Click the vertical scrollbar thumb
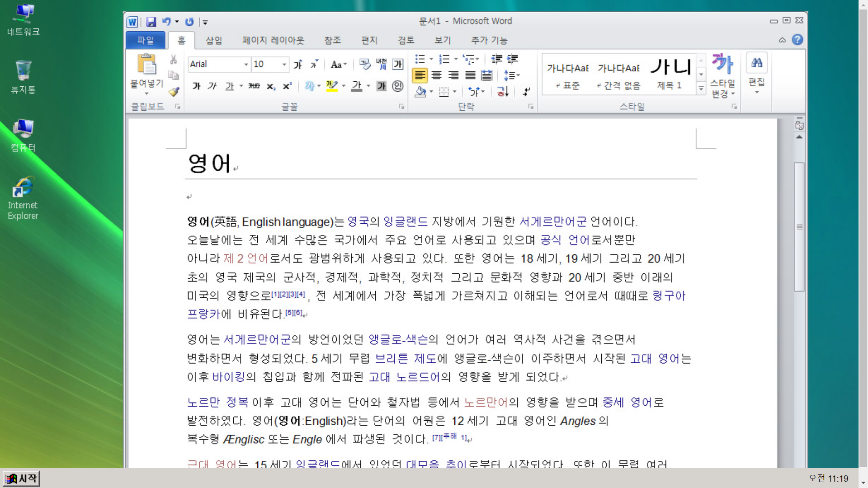 pyautogui.click(x=799, y=226)
